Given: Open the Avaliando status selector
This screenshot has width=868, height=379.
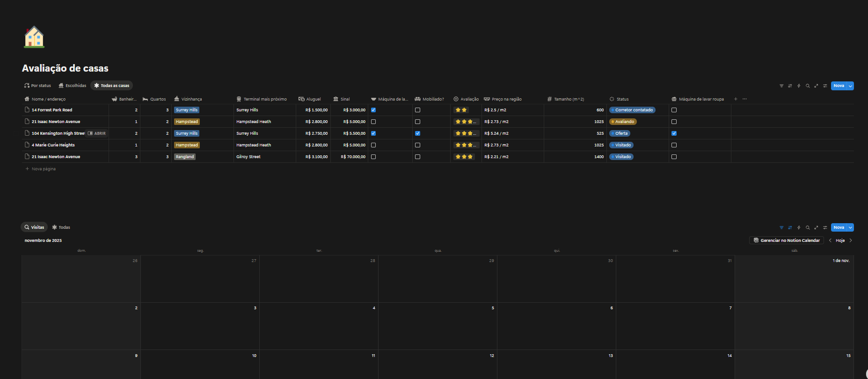Looking at the screenshot, I should pyautogui.click(x=623, y=122).
